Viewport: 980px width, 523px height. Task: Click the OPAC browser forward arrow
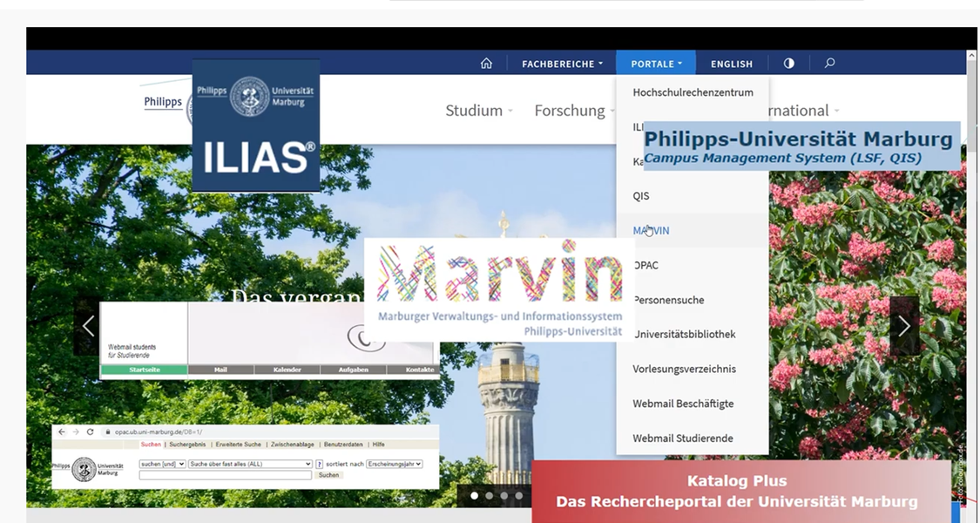pyautogui.click(x=76, y=431)
